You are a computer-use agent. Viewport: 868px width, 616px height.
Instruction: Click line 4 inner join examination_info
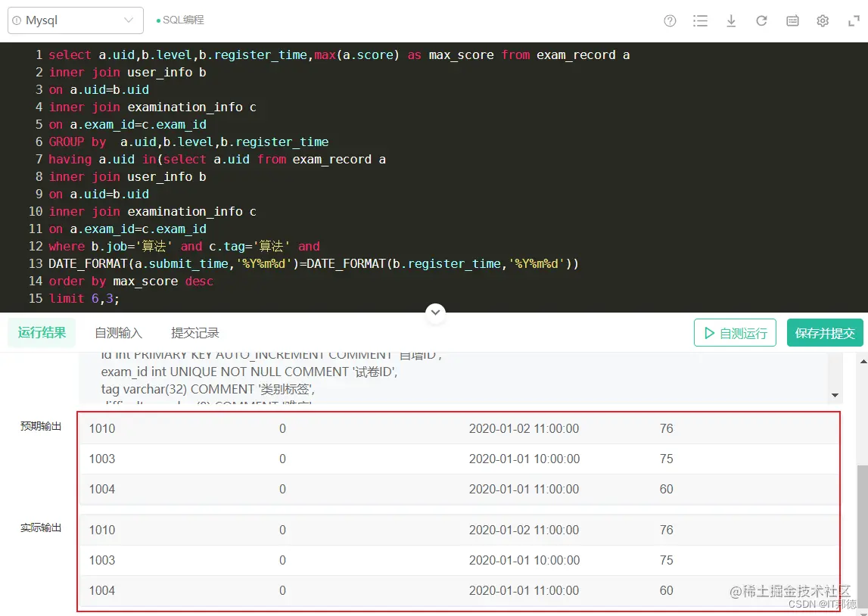pos(152,107)
